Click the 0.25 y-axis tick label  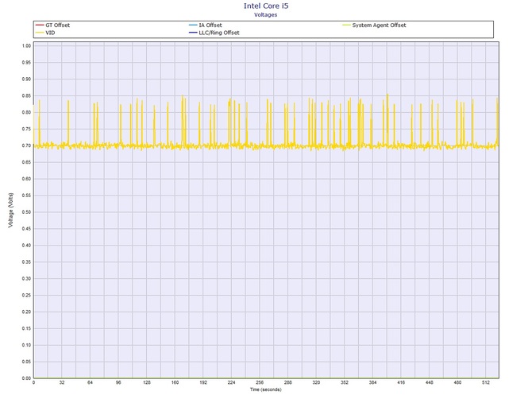point(26,296)
